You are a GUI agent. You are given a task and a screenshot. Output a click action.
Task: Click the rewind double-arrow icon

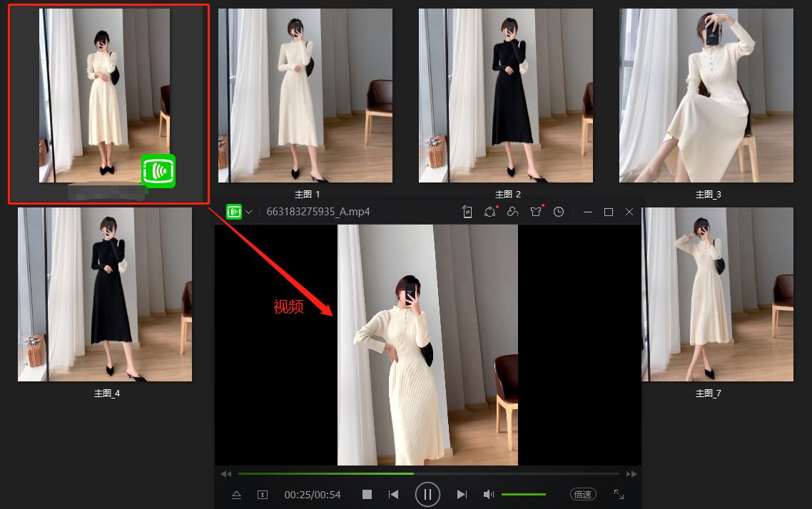226,474
